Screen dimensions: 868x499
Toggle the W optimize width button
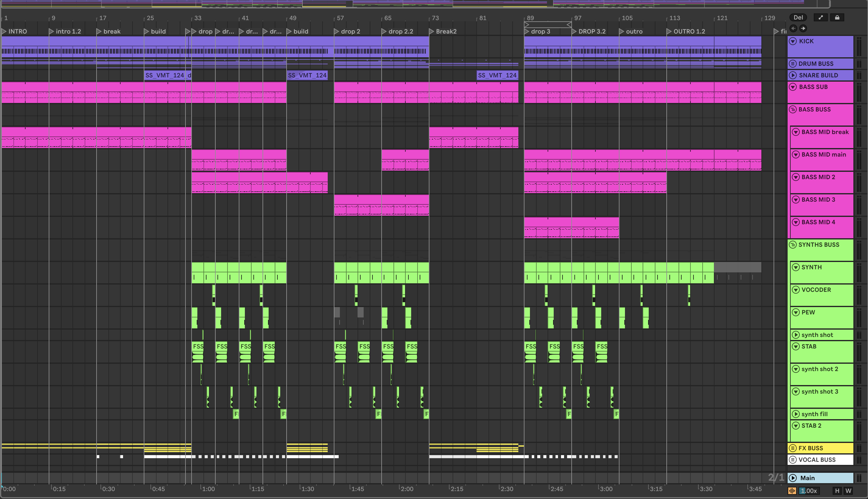[848, 491]
